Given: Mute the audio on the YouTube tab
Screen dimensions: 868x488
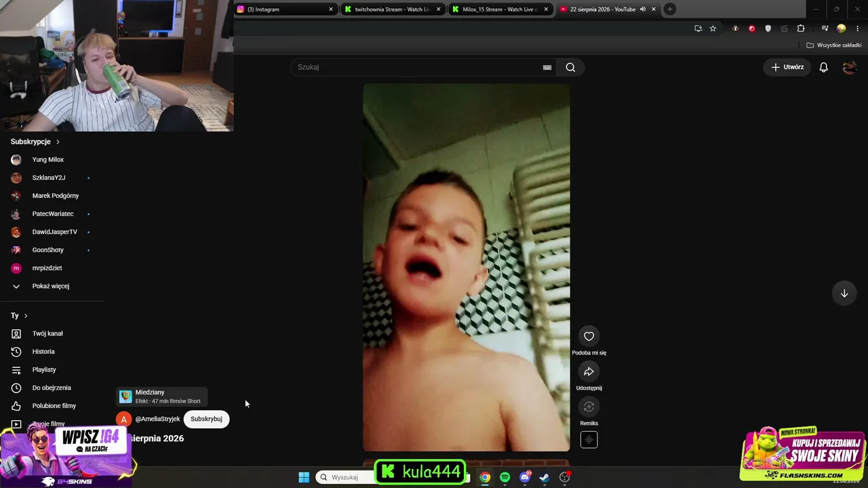Looking at the screenshot, I should click(x=642, y=9).
